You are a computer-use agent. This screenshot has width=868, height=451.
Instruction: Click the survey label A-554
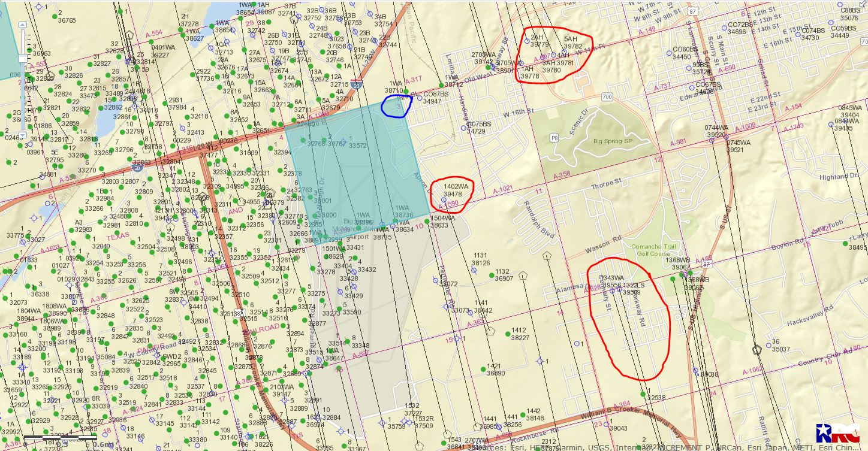153,33
